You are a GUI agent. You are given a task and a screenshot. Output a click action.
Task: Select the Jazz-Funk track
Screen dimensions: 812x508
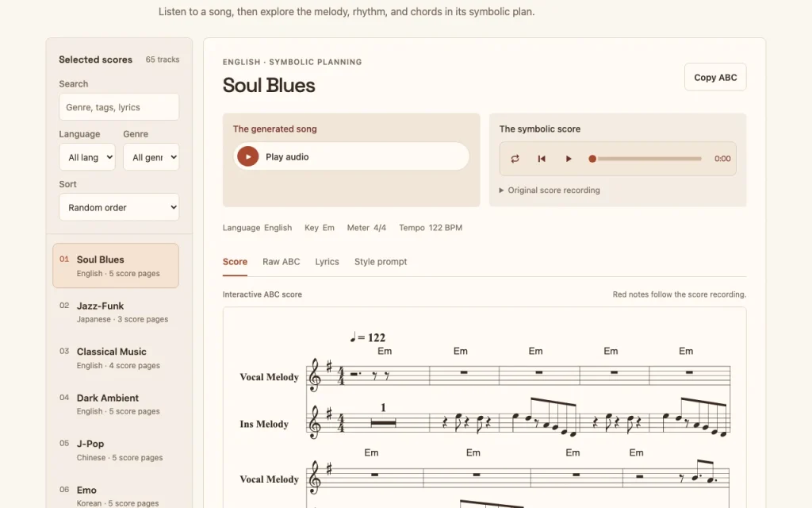tap(116, 312)
